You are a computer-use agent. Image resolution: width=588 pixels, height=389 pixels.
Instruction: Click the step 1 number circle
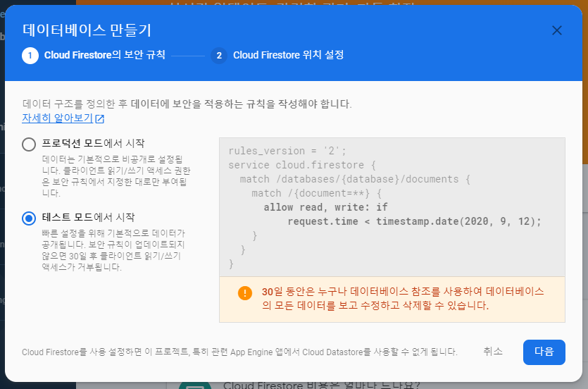[30, 56]
